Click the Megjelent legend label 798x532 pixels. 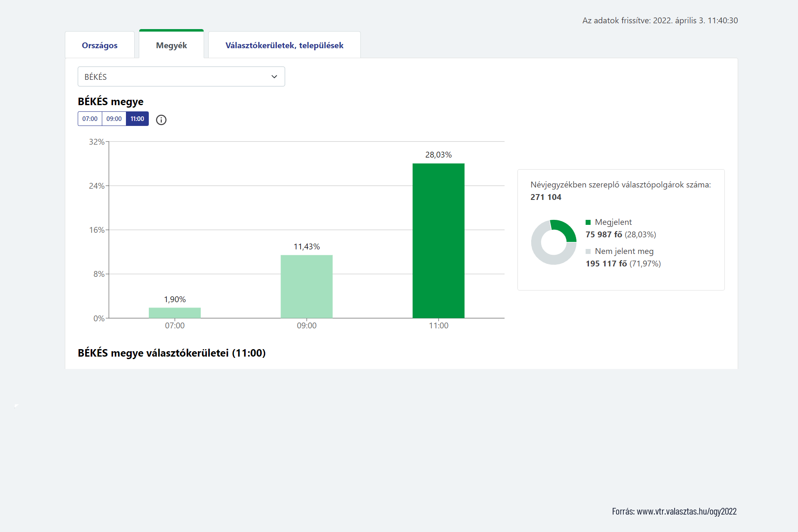(x=613, y=222)
